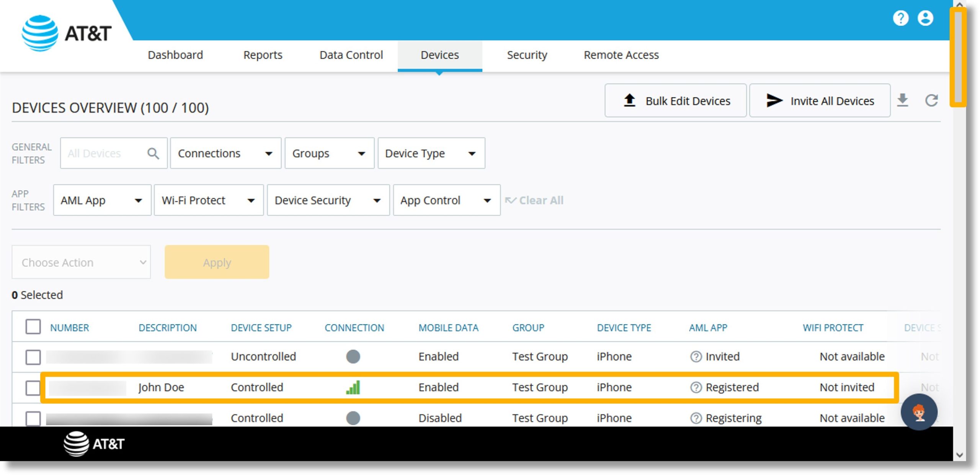Expand the Groups general filter dropdown
980x475 pixels.
pos(328,153)
